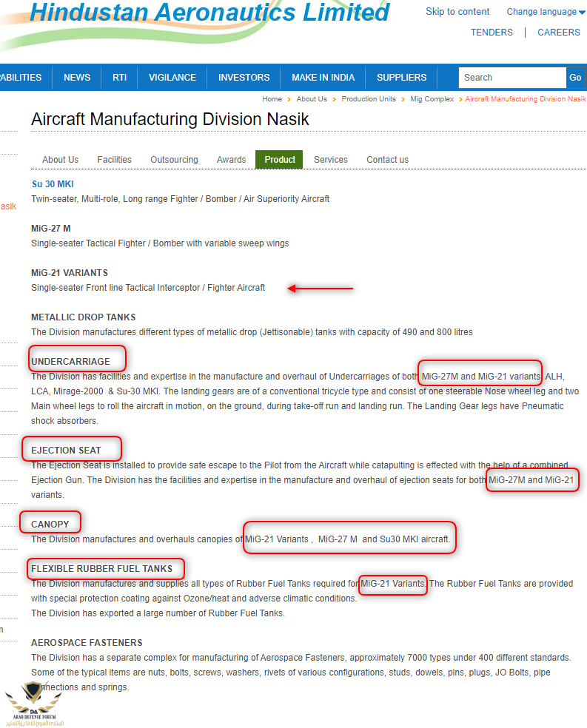
Task: Click the Skip to content link
Action: pyautogui.click(x=457, y=12)
